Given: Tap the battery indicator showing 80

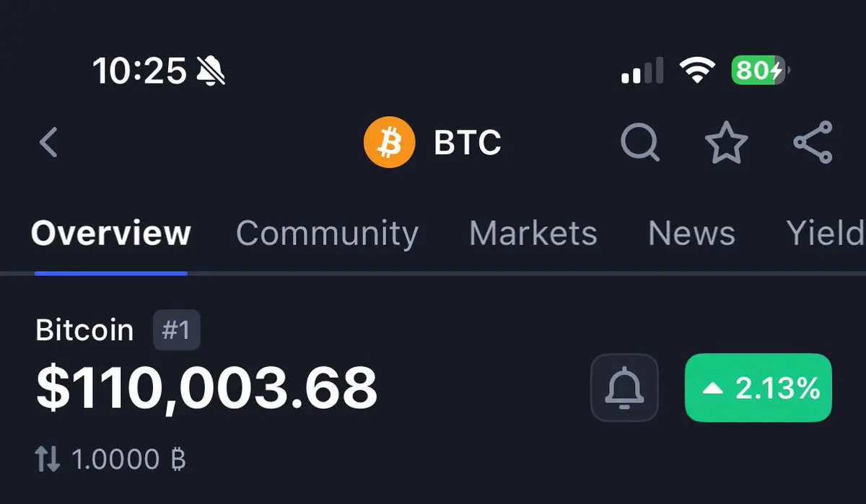Looking at the screenshot, I should pyautogui.click(x=761, y=71).
